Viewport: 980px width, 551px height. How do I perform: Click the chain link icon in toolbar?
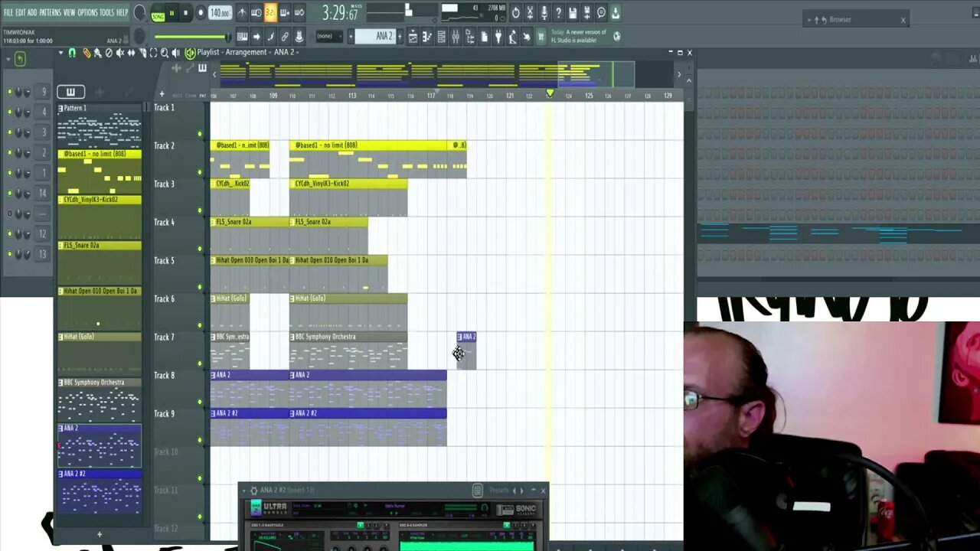click(285, 36)
